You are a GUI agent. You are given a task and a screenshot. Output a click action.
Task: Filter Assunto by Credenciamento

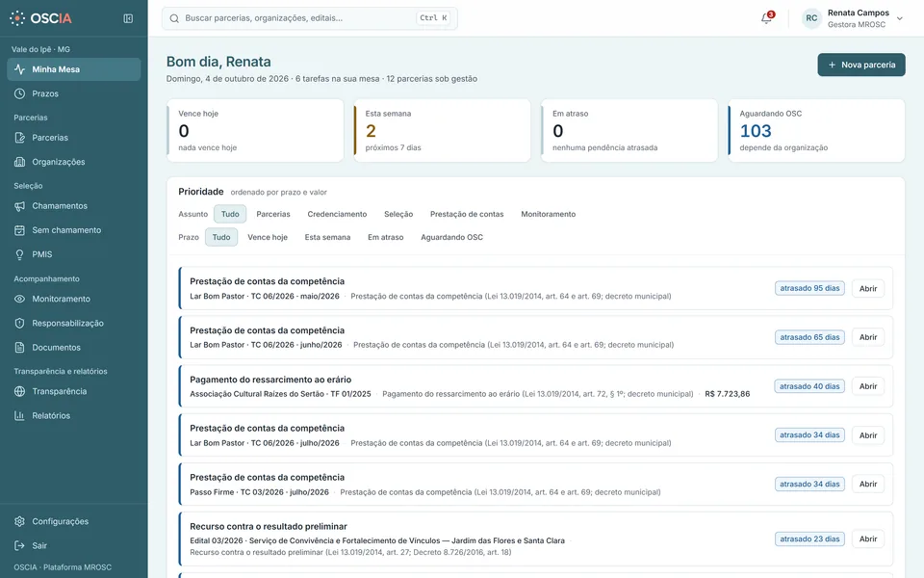[x=337, y=214]
